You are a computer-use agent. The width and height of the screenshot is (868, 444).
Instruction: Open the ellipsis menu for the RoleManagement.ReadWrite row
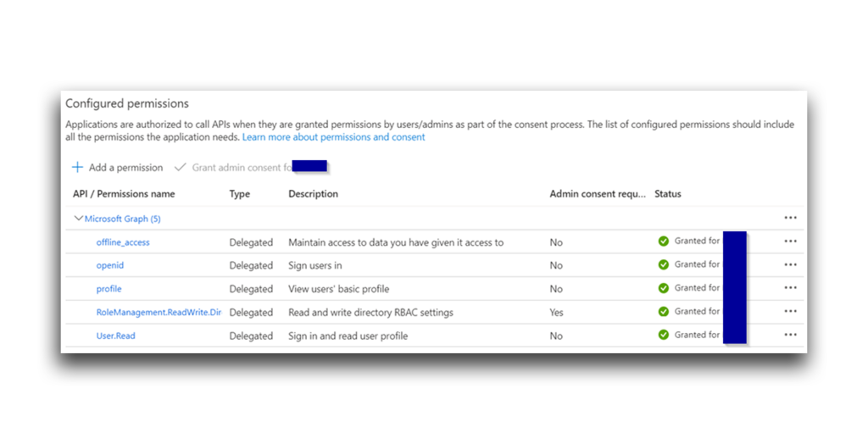point(791,311)
